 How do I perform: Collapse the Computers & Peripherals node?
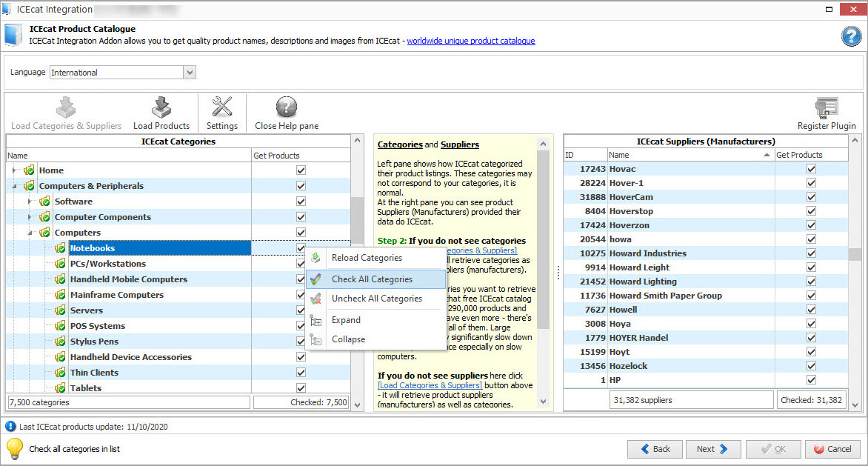tap(14, 186)
